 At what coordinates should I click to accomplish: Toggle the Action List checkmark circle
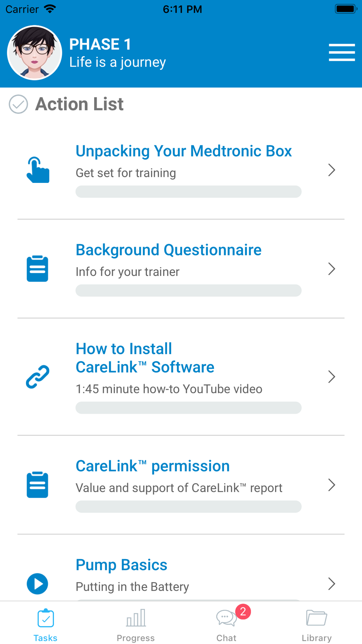(18, 104)
